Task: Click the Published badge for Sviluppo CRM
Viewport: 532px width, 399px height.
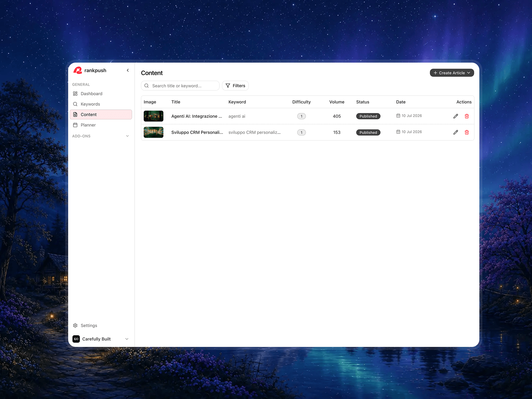Action: (368, 132)
